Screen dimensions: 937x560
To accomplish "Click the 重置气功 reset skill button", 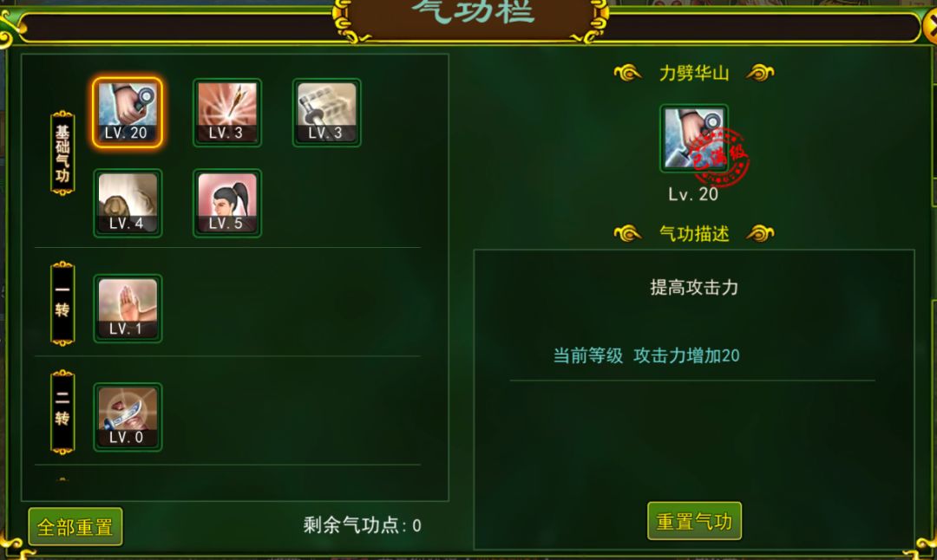I will tap(694, 521).
